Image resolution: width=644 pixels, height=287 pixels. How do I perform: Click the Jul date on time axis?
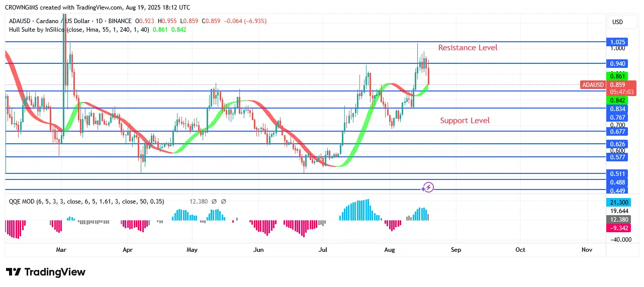(x=323, y=249)
